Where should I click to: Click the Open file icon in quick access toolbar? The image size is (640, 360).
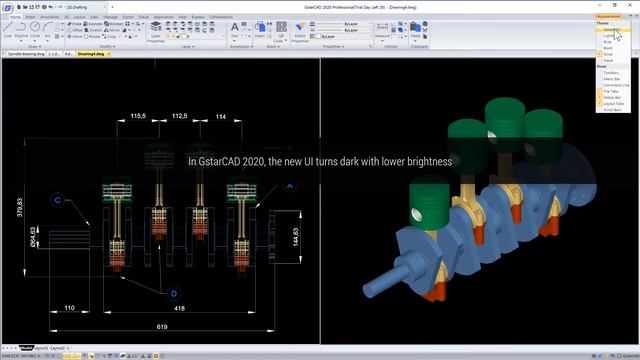point(25,7)
